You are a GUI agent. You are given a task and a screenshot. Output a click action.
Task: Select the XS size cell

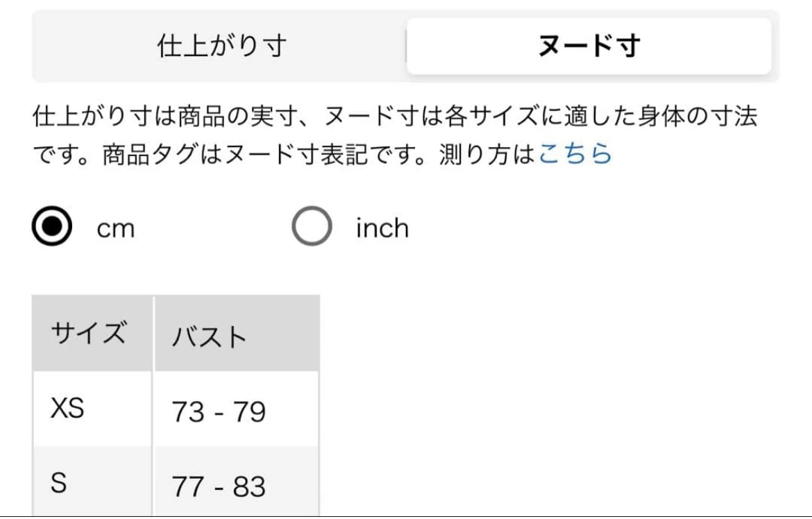point(92,409)
